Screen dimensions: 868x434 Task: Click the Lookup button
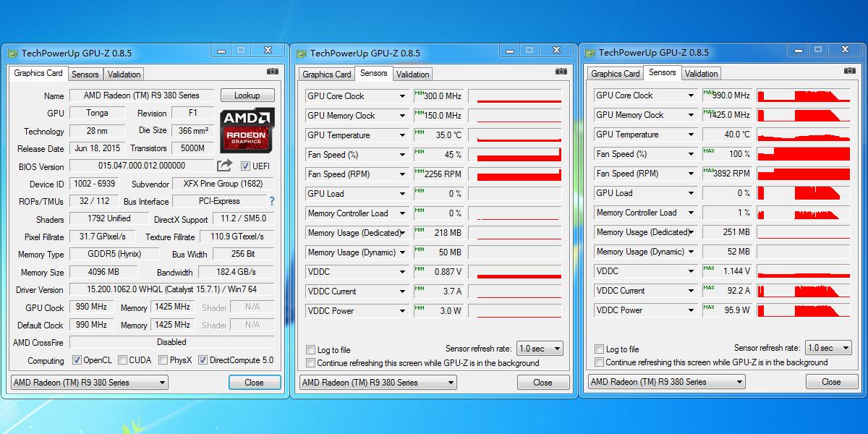(247, 95)
